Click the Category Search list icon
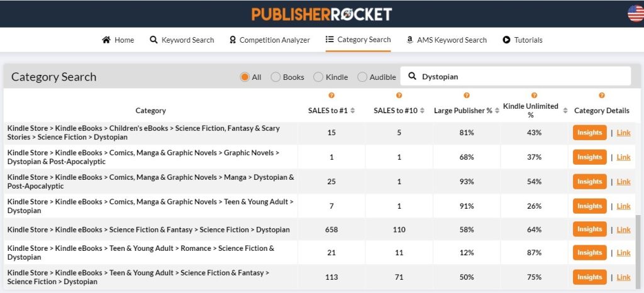 [330, 40]
